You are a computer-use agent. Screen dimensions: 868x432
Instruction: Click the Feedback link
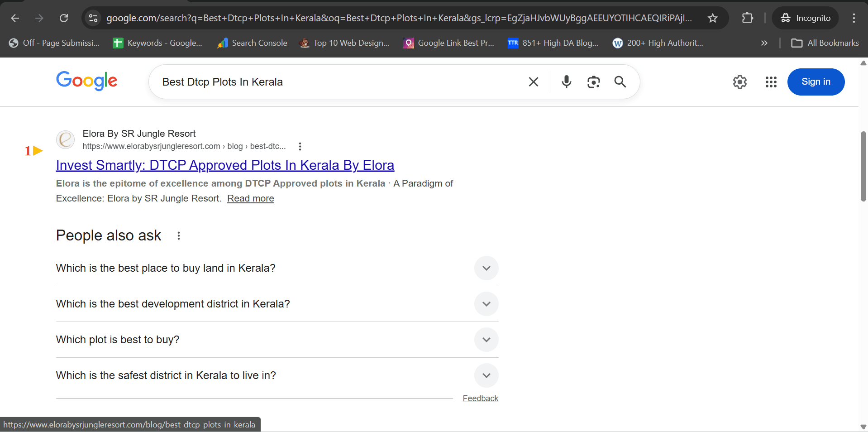click(481, 398)
